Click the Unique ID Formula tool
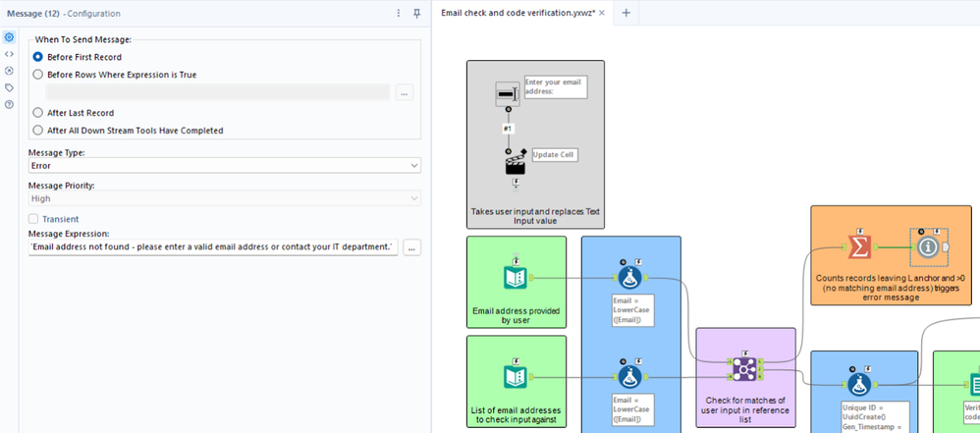The image size is (980, 433). tap(861, 384)
